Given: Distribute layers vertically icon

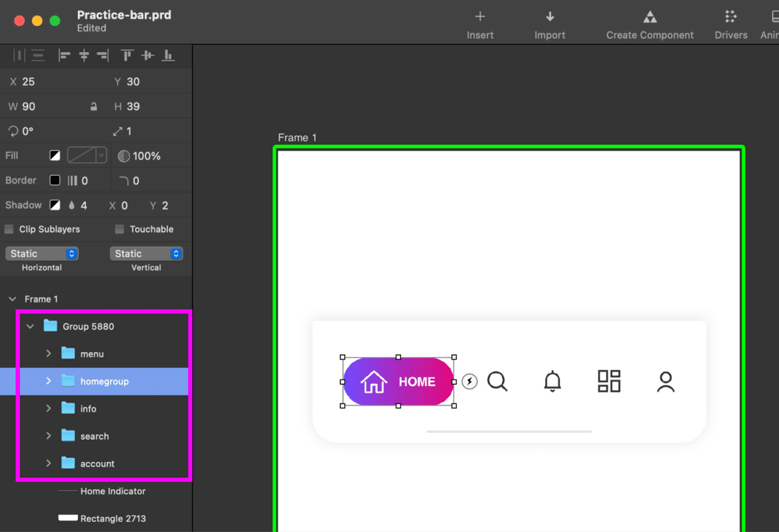Looking at the screenshot, I should tap(38, 56).
